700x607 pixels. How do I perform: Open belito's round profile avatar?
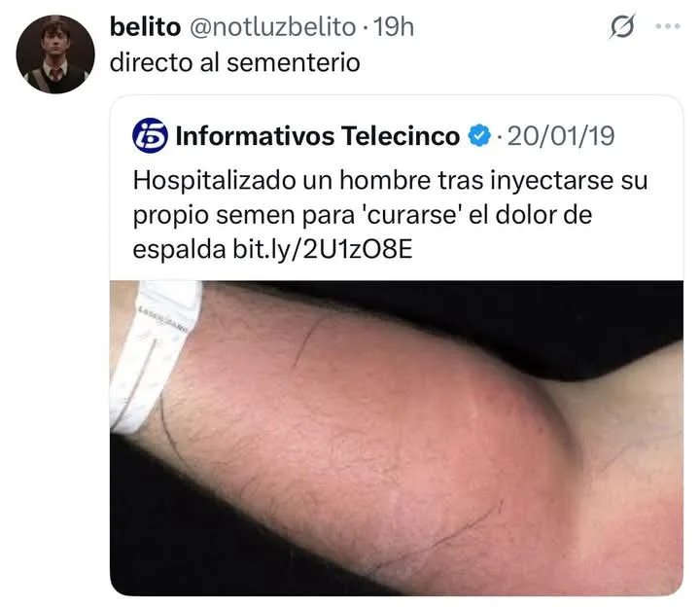pos(55,54)
